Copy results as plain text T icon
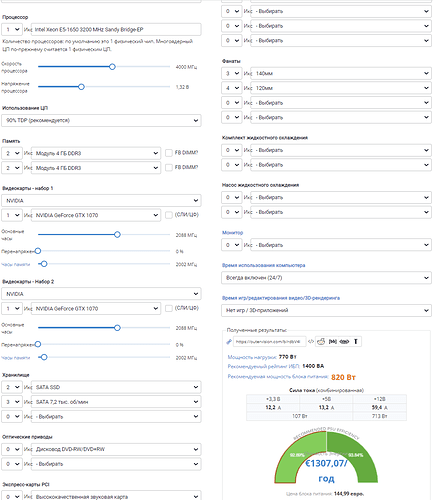This screenshot has width=433, height=500. coord(356,342)
